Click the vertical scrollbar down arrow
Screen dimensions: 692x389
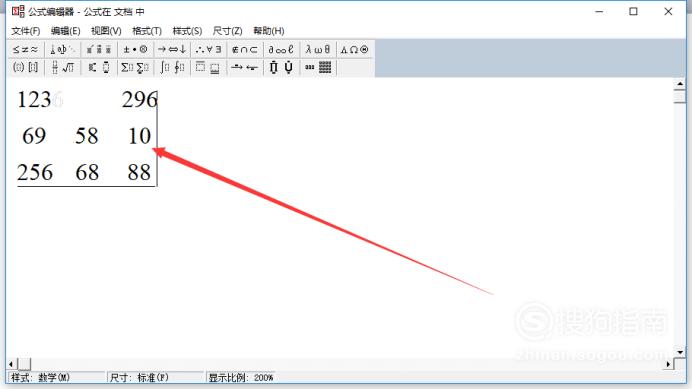click(680, 352)
